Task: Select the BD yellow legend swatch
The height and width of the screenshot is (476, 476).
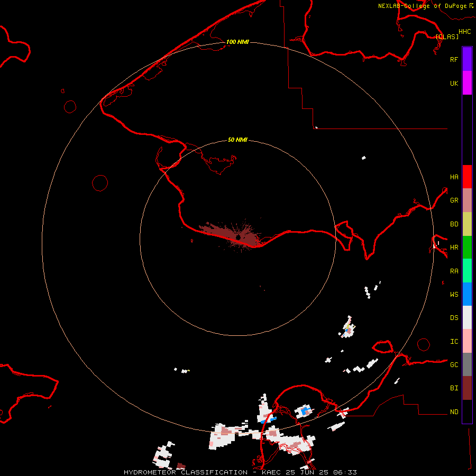Action: click(467, 224)
